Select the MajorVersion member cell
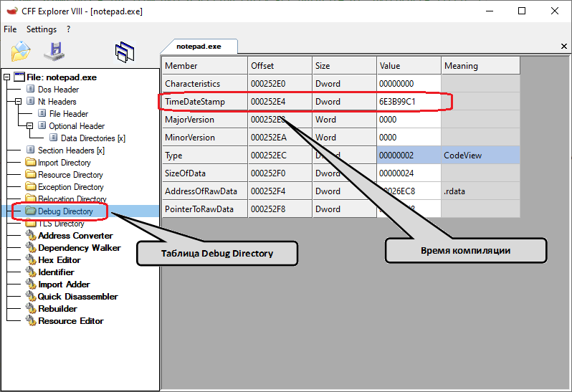This screenshot has width=572, height=392. click(x=205, y=119)
